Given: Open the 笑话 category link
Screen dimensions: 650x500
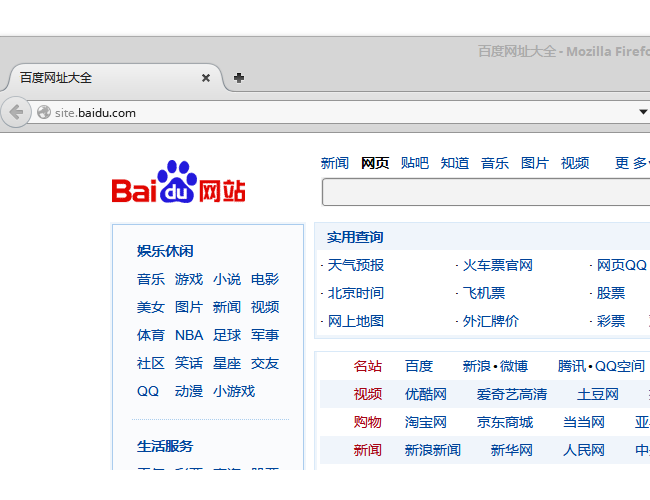Looking at the screenshot, I should (189, 363).
